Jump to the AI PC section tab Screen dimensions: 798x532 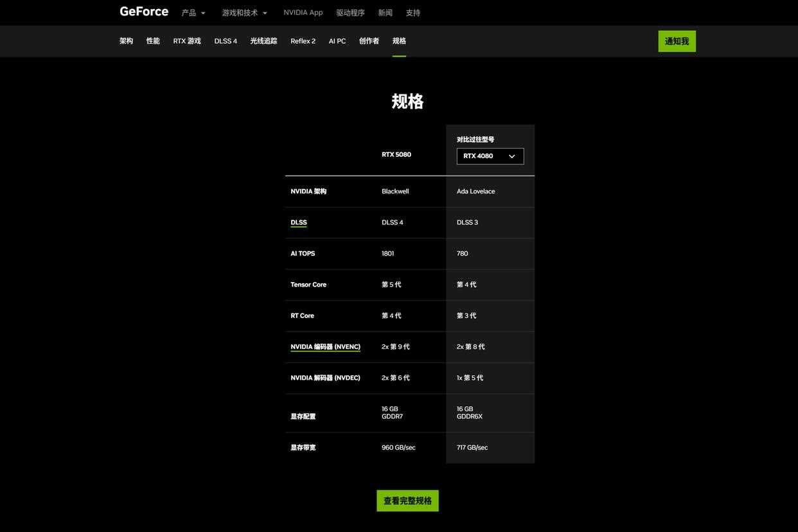[337, 41]
